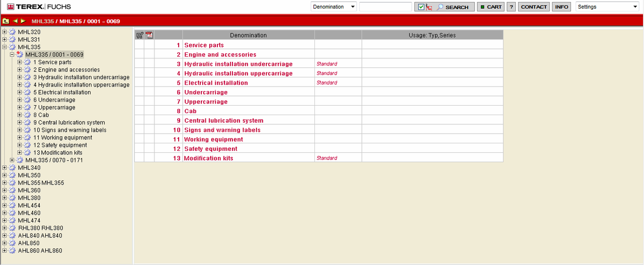Image resolution: width=644 pixels, height=265 pixels.
Task: Click the gear icon of MHL320
Action: tap(12, 32)
